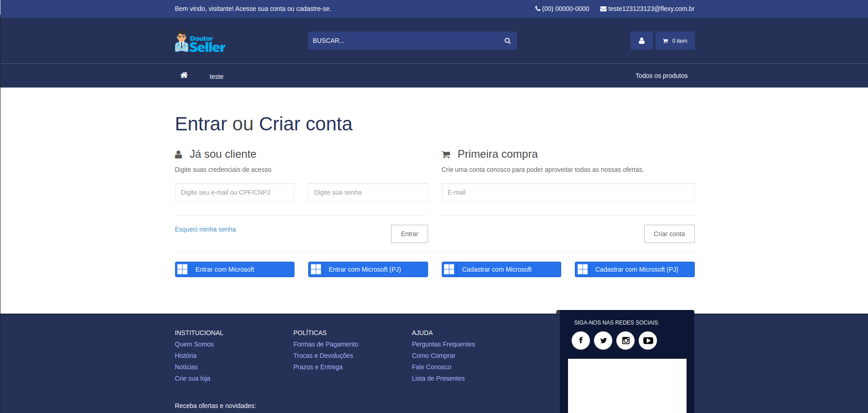Click 'Entrar com Microsoft (PJ)' button

point(368,269)
